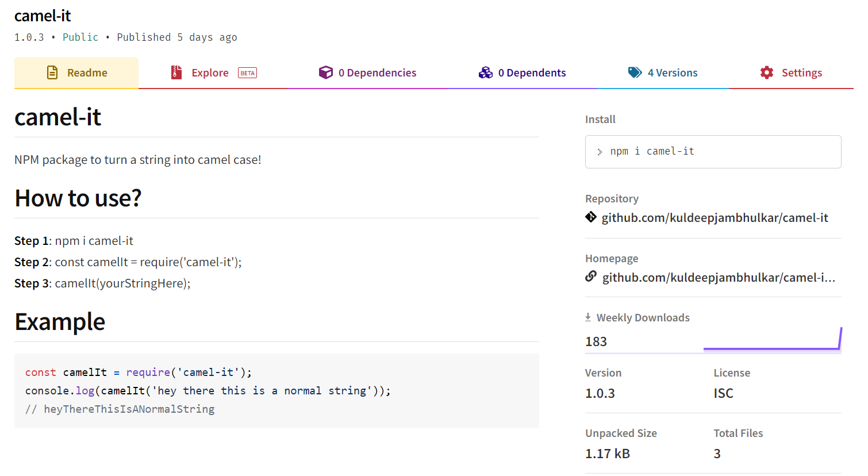Click the Settings gear icon
868x476 pixels.
767,72
